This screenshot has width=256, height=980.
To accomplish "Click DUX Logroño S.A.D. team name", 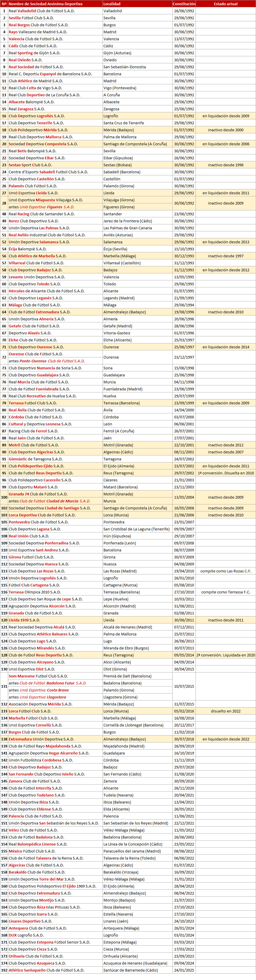I will click(26, 935).
